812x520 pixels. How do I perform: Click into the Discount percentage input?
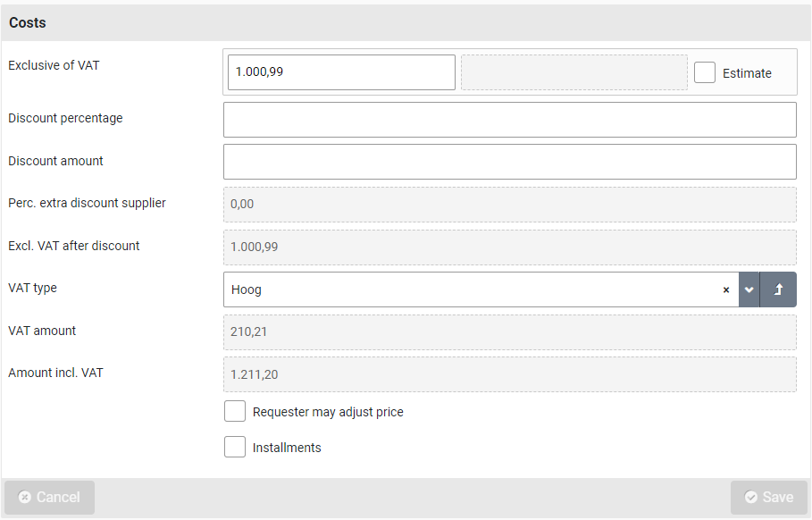click(509, 120)
